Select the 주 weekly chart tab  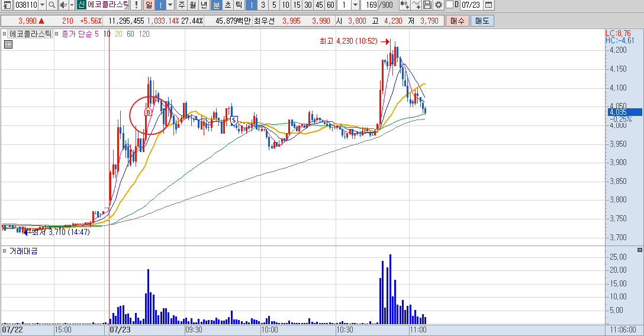(x=182, y=5)
